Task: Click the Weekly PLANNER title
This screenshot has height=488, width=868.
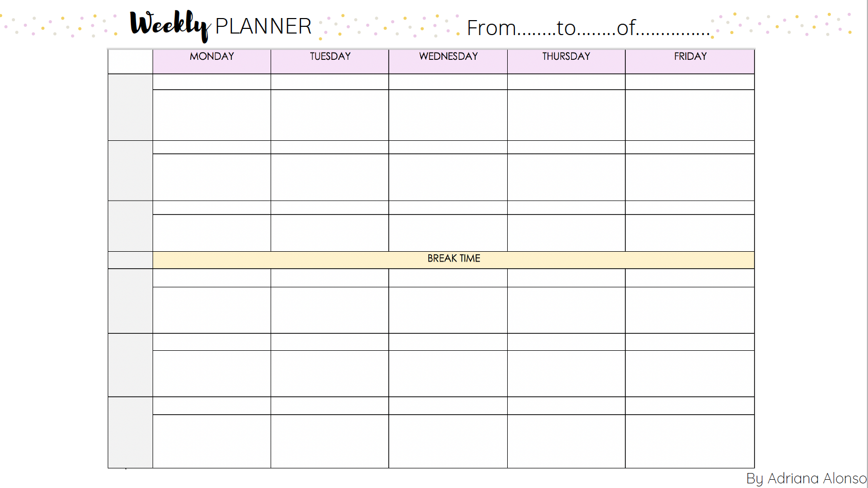Action: click(221, 25)
